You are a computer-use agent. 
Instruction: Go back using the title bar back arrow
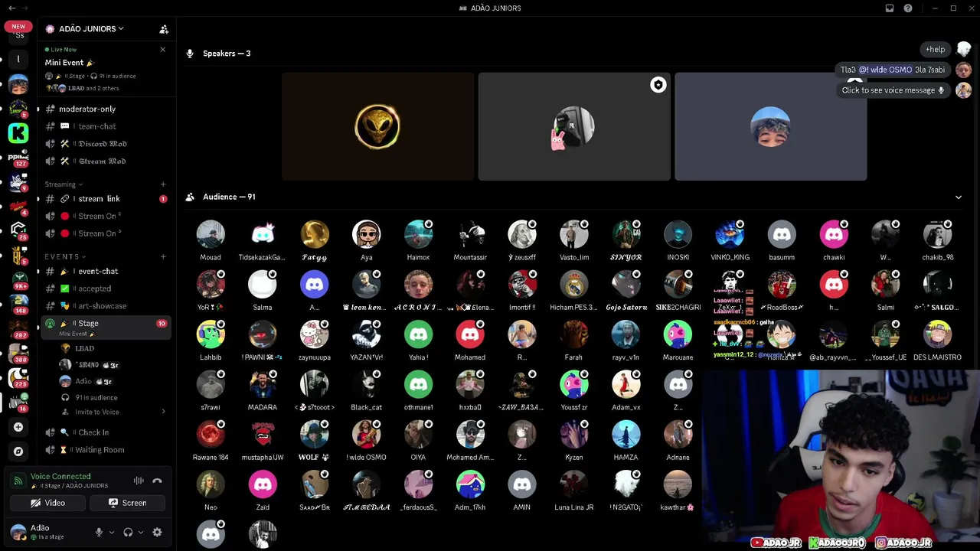point(11,8)
